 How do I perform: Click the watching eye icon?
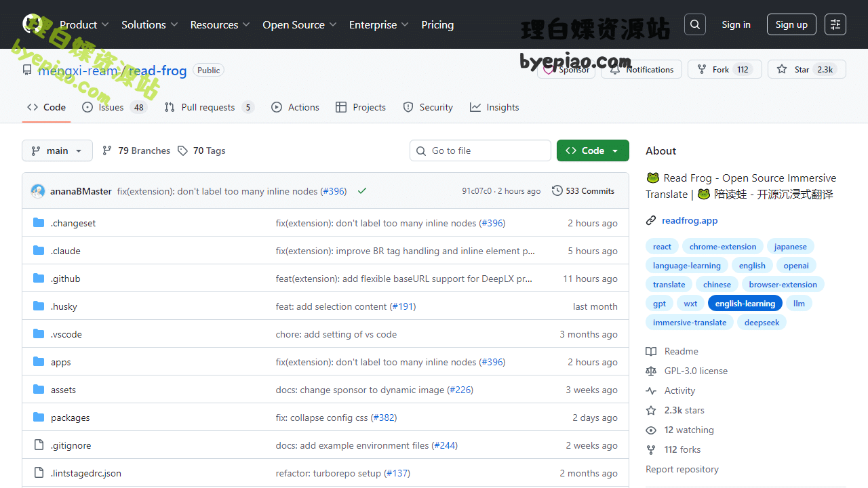[651, 430]
